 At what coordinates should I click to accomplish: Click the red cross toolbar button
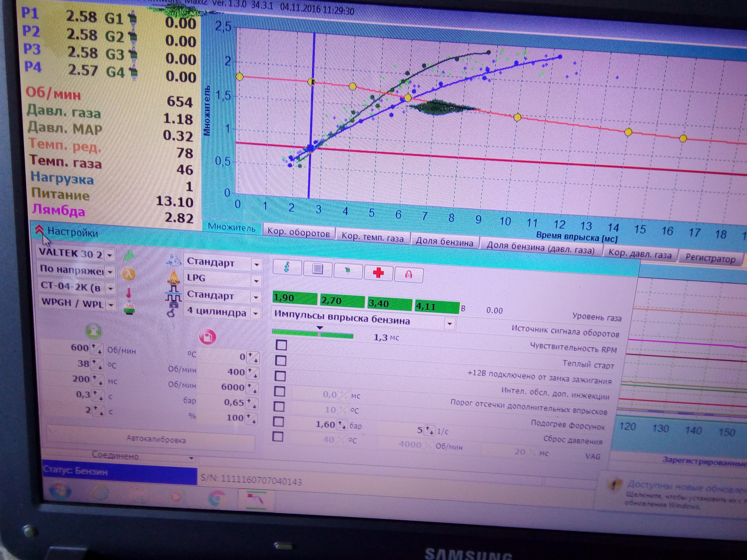[x=378, y=273]
